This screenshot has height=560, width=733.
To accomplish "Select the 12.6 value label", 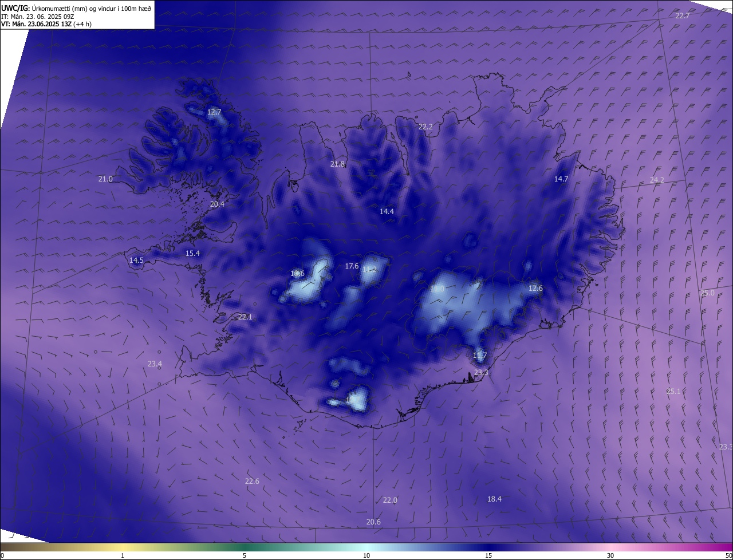I will pos(535,288).
